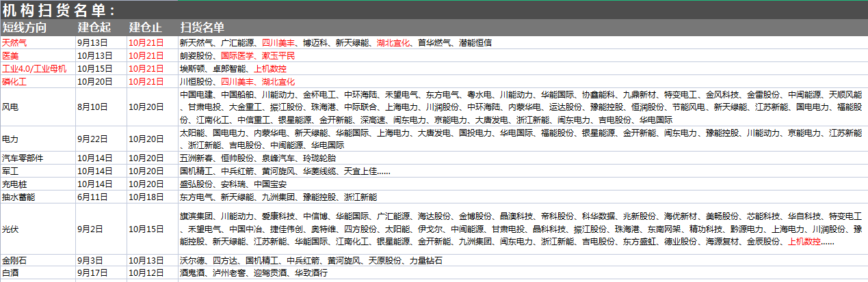Select the stock list starting with 新天然气、广汇能源

pyautogui.click(x=523, y=42)
